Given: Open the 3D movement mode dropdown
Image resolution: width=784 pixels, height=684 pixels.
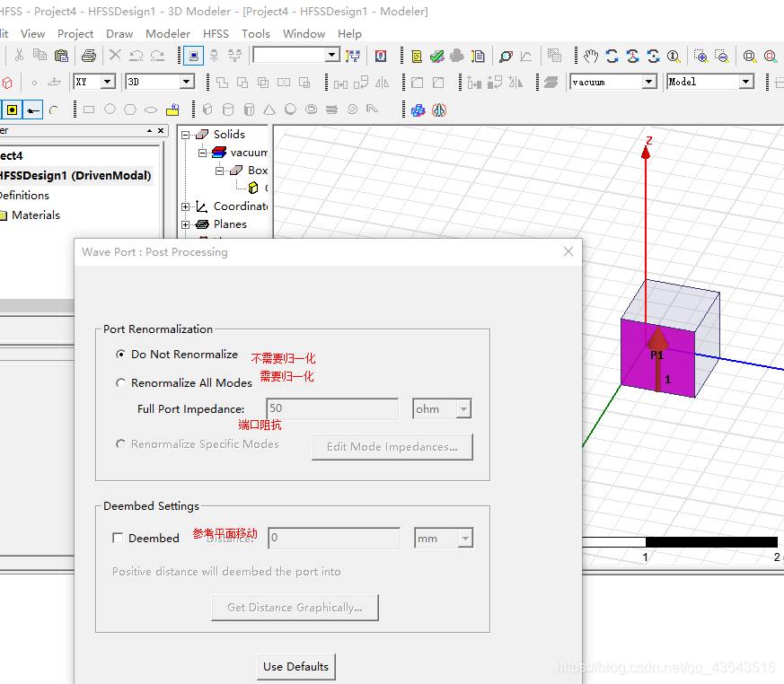Looking at the screenshot, I should coord(187,82).
